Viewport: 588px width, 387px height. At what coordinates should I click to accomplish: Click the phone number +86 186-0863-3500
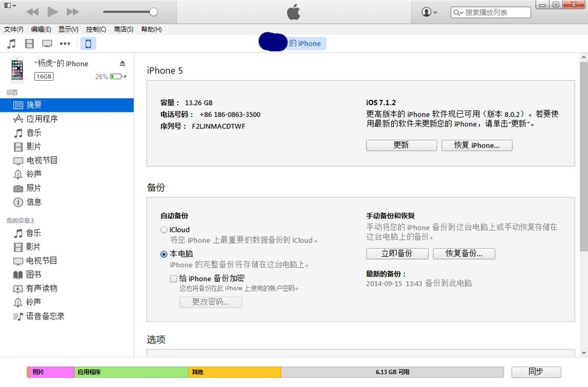pos(230,115)
